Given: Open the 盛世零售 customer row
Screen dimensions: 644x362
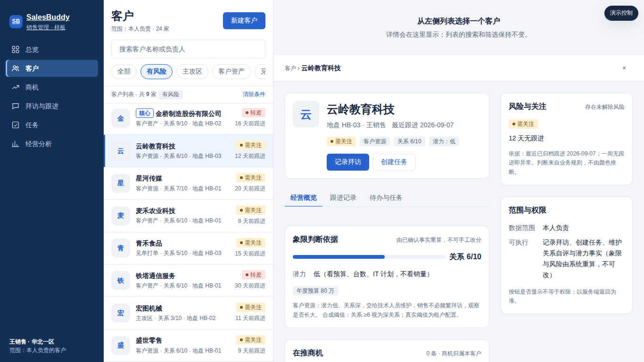Looking at the screenshot, I should click(x=188, y=346).
